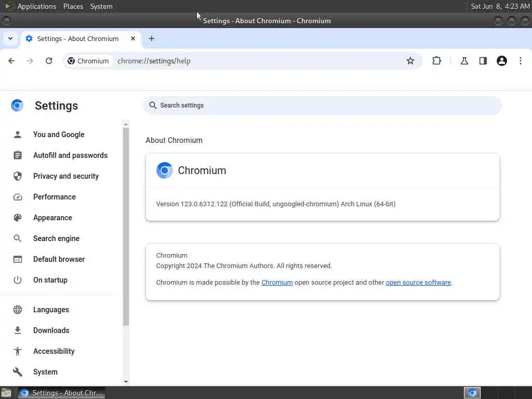Screen dimensions: 532x399
Task: Click the Chromium site info chip
Action: point(88,61)
